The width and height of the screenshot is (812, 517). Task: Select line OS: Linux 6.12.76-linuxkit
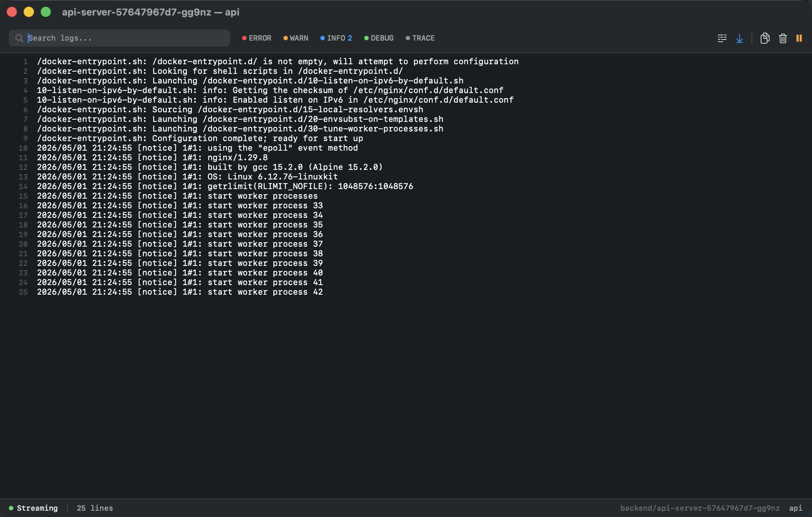click(187, 177)
